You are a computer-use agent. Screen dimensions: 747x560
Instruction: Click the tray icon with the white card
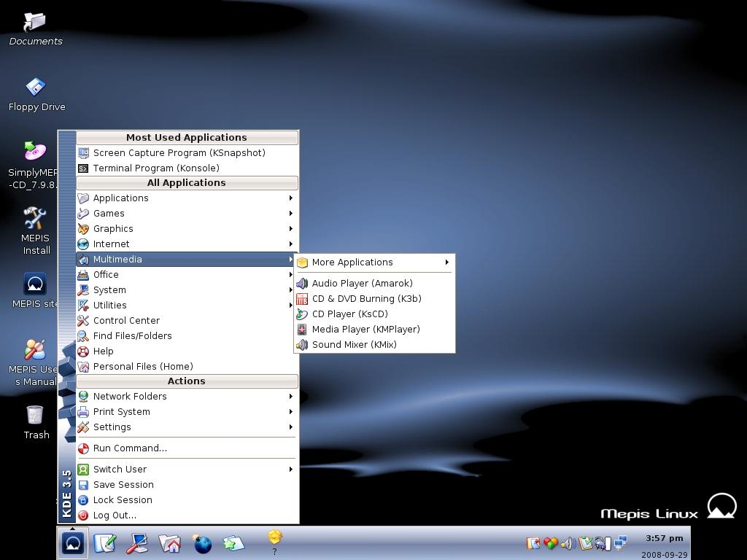tap(603, 542)
